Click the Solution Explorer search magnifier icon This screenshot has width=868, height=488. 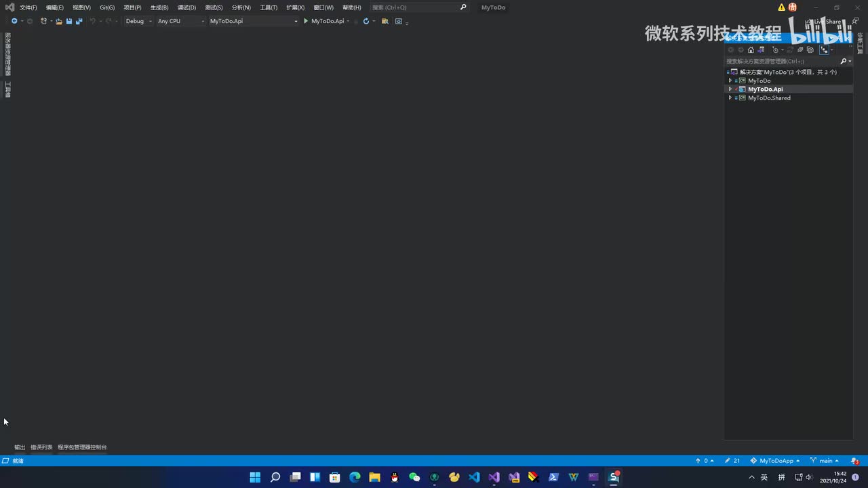pos(844,61)
